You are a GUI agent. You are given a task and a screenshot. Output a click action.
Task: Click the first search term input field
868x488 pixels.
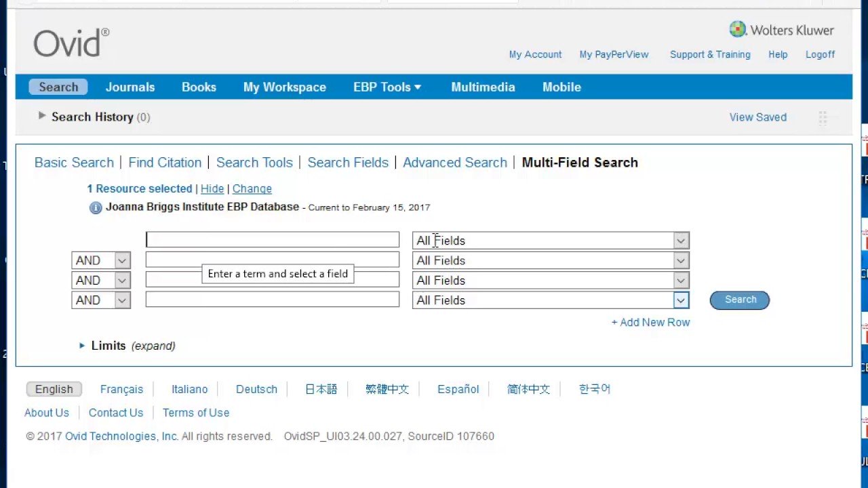272,240
